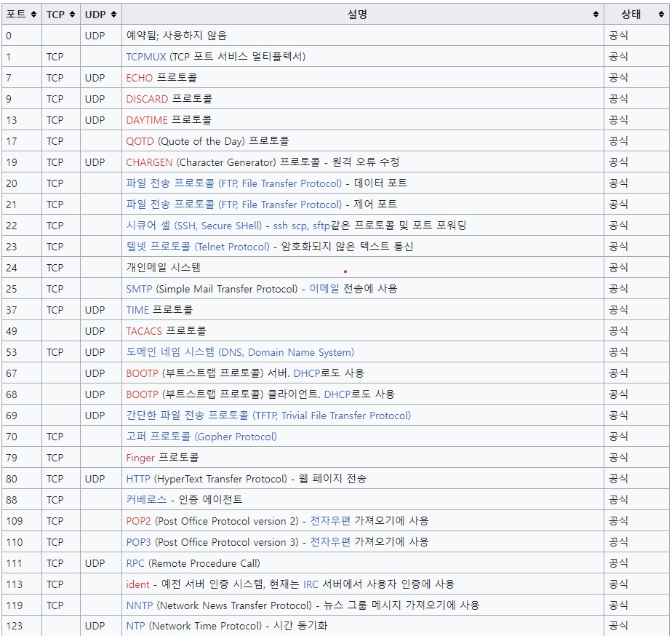
Task: Sort table by 설명 column arrows
Action: pyautogui.click(x=596, y=15)
